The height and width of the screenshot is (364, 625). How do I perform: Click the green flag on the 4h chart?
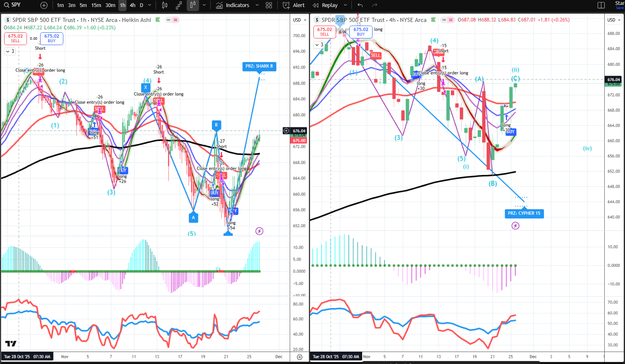tap(433, 20)
